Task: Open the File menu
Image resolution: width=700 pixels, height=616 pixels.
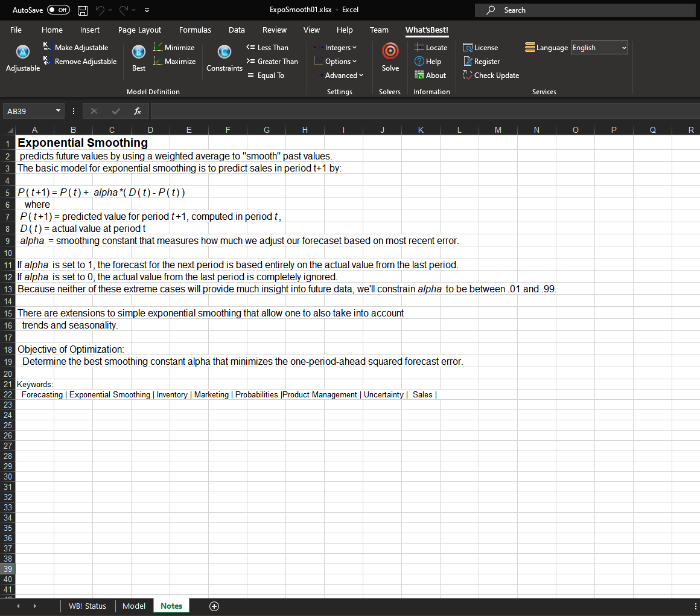Action: pos(16,30)
